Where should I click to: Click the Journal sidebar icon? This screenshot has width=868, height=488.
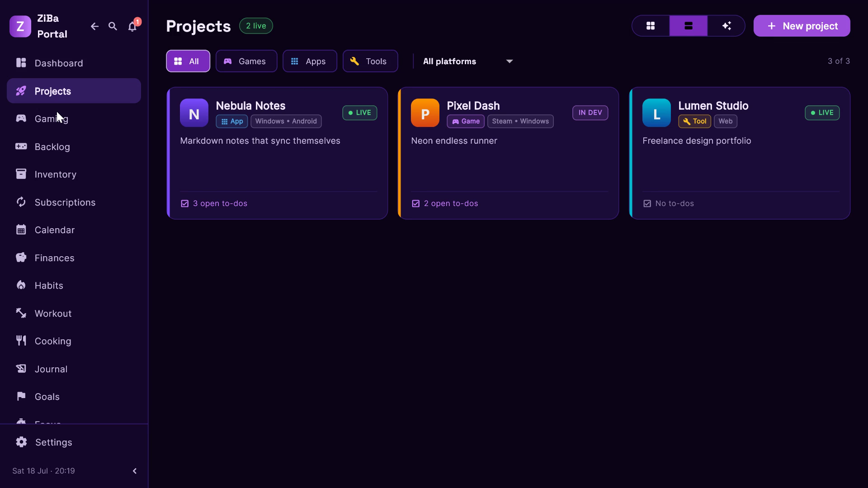[21, 369]
